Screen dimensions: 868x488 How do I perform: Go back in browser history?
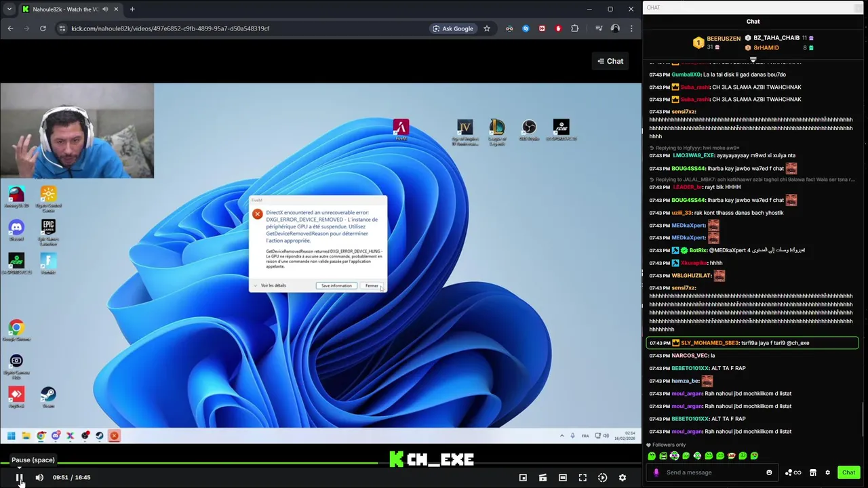coord(10,28)
